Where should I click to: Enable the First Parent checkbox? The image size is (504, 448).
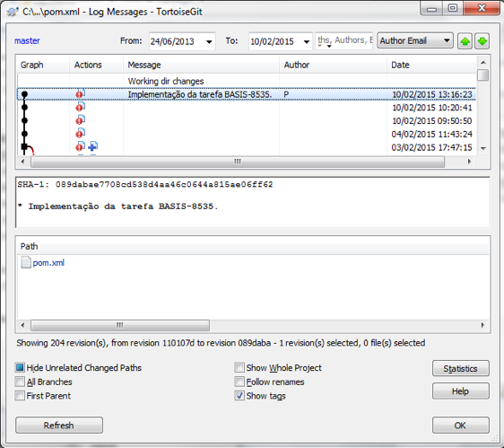20,396
